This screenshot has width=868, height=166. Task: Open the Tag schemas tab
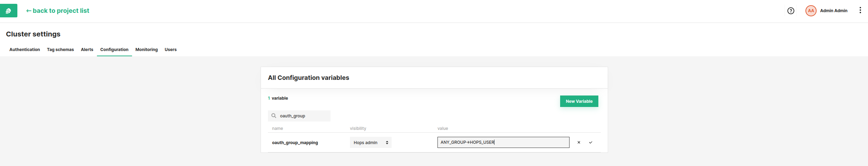(60, 50)
